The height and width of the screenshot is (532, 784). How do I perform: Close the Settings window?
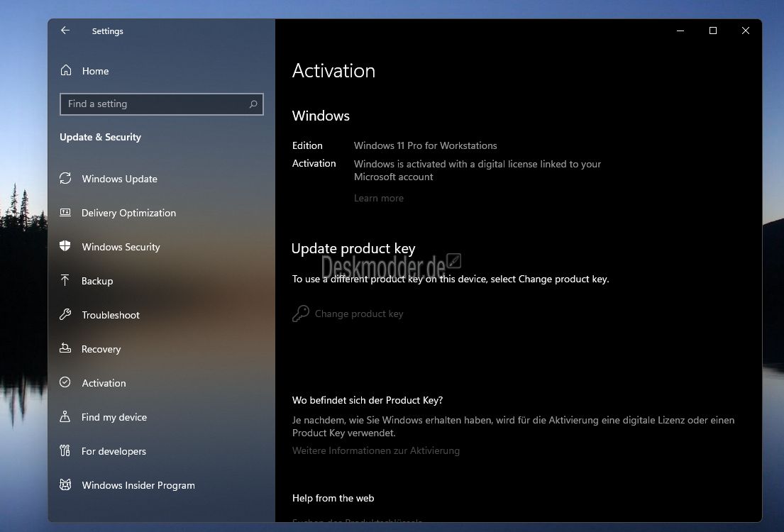[746, 31]
